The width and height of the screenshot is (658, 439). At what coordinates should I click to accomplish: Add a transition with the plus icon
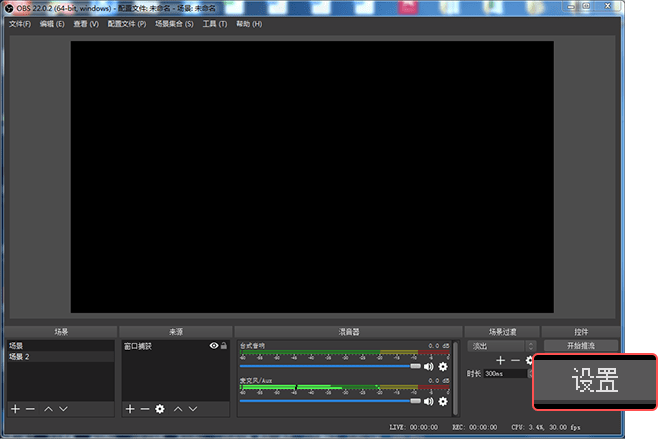pyautogui.click(x=500, y=360)
